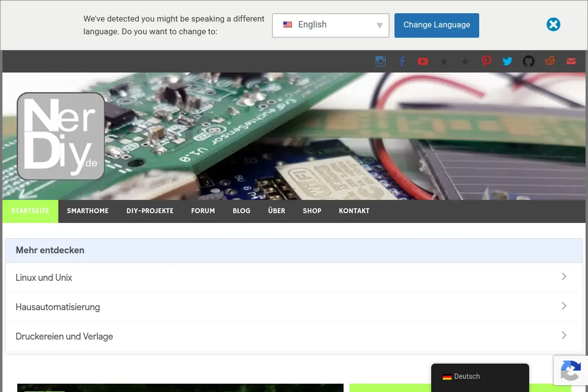Select the Startseite menu item
This screenshot has width=588, height=392.
click(x=30, y=211)
